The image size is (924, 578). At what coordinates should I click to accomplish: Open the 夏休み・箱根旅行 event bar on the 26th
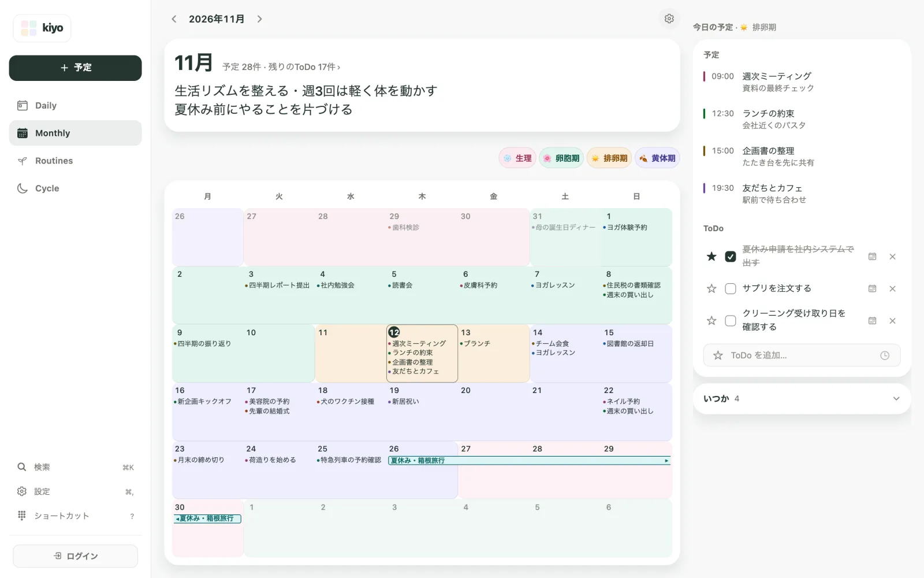(x=529, y=461)
